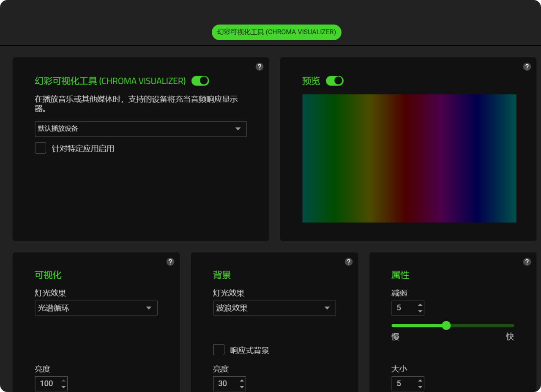Toggle the Chroma Visualizer switch off
The width and height of the screenshot is (541, 392).
click(200, 81)
